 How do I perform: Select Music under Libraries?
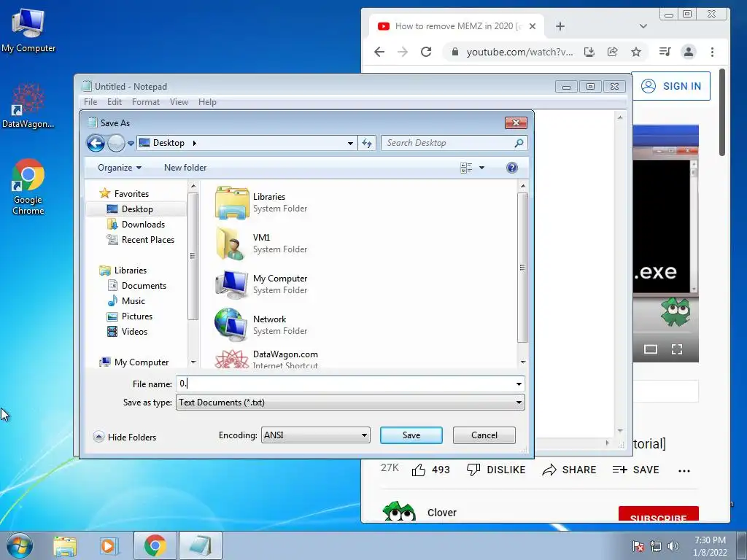pyautogui.click(x=126, y=301)
